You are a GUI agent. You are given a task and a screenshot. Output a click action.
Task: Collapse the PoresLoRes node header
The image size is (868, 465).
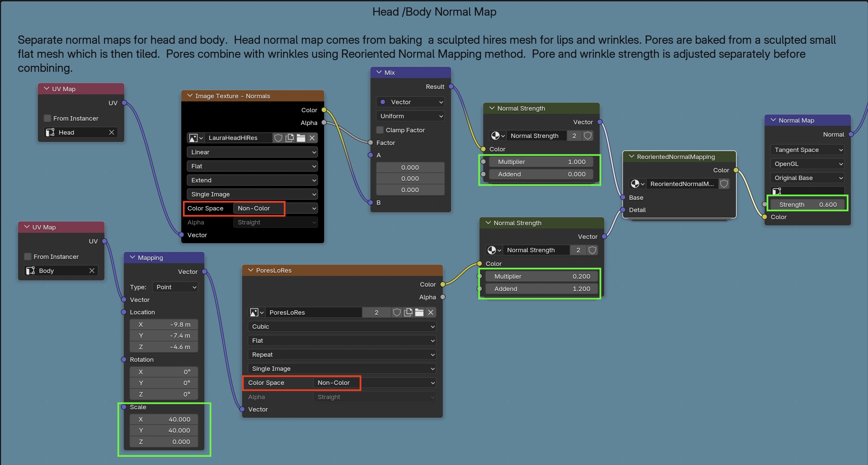(x=250, y=270)
